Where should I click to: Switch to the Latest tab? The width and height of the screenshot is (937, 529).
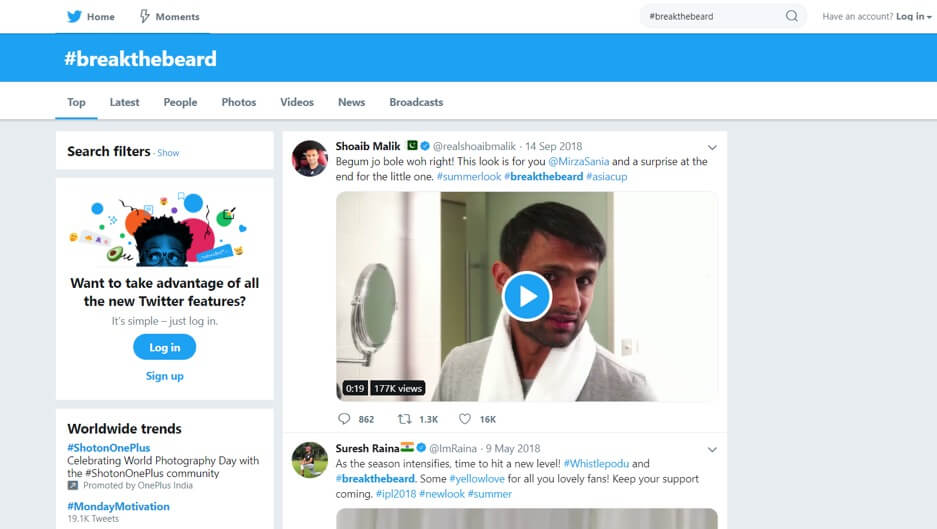pos(124,102)
